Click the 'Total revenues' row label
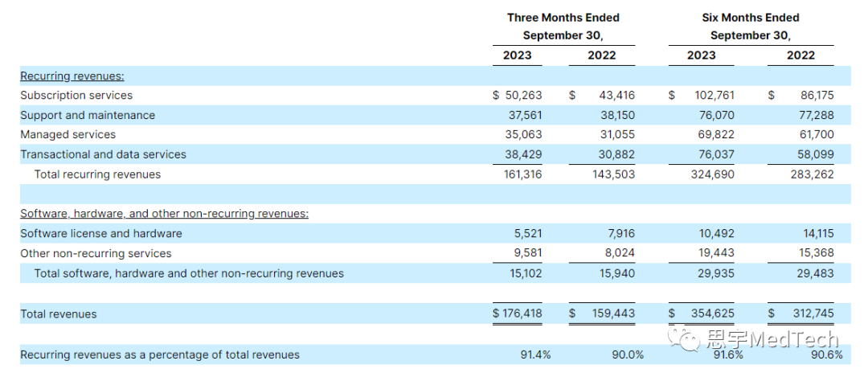The image size is (868, 377). [x=58, y=313]
